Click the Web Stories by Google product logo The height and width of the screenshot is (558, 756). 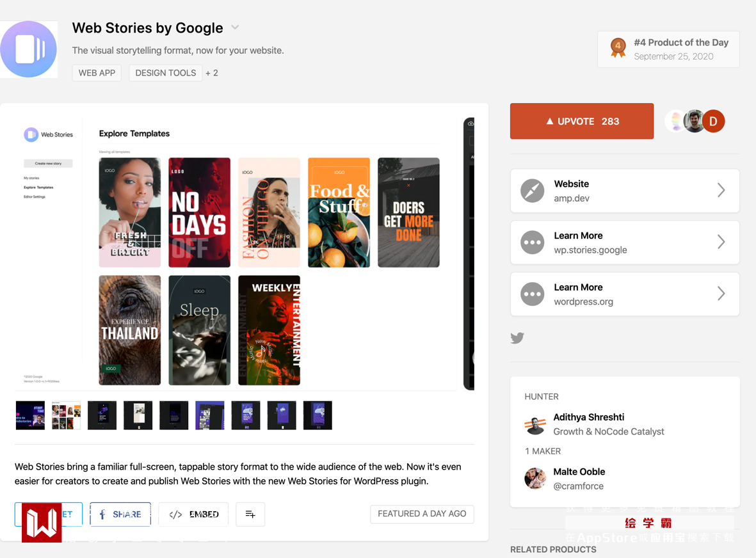click(x=28, y=49)
